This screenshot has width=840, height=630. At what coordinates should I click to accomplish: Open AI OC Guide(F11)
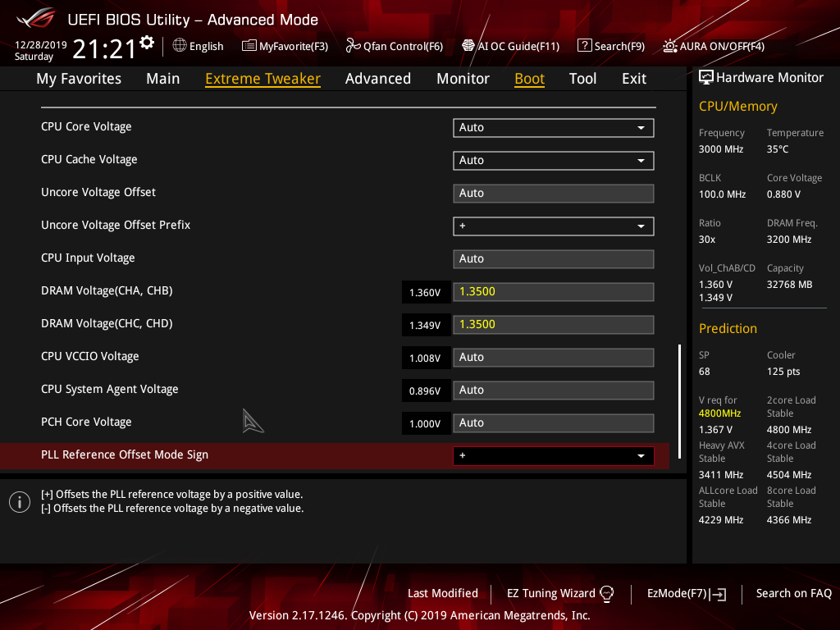pyautogui.click(x=510, y=46)
